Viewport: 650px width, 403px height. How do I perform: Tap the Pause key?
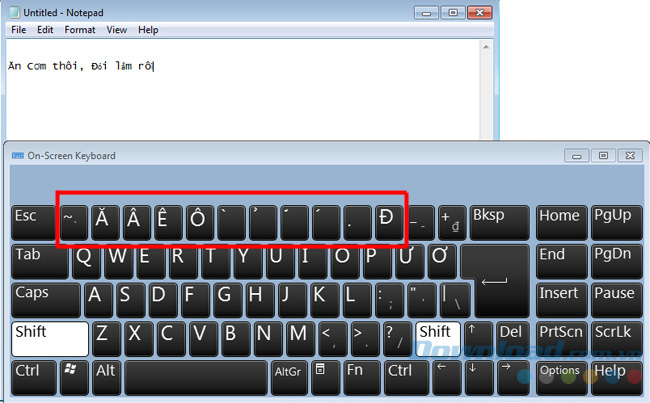tap(616, 300)
